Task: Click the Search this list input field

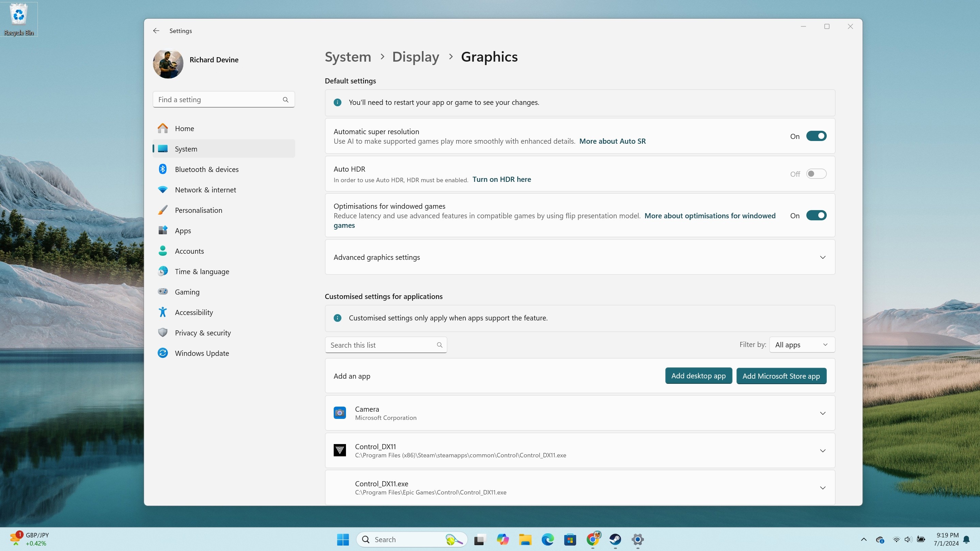Action: (386, 344)
